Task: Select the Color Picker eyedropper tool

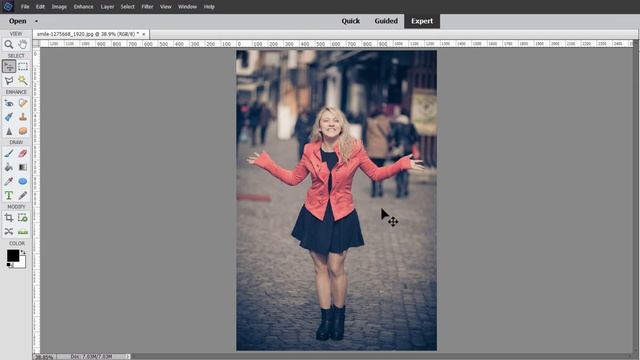Action: (x=9, y=181)
